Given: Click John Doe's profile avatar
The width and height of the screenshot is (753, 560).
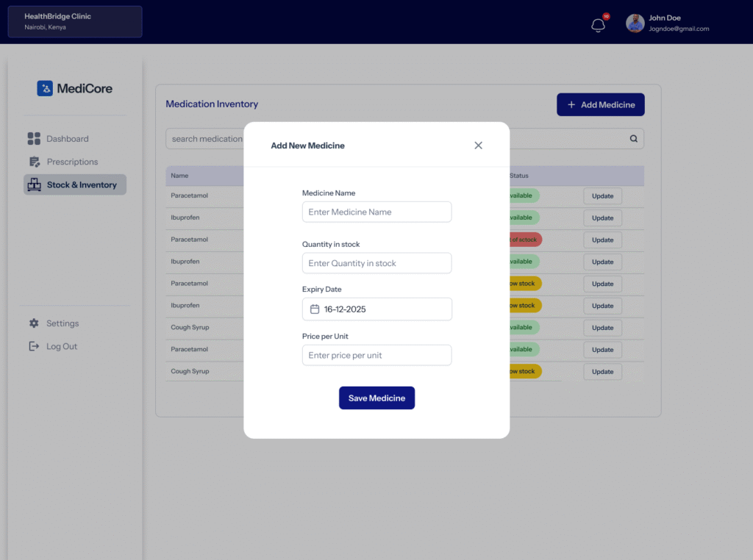Looking at the screenshot, I should tap(635, 24).
